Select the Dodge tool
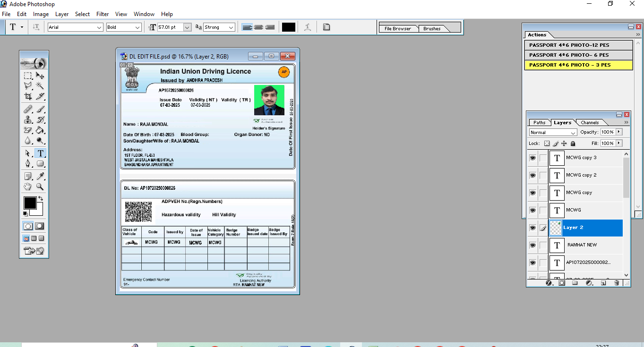 pos(40,141)
